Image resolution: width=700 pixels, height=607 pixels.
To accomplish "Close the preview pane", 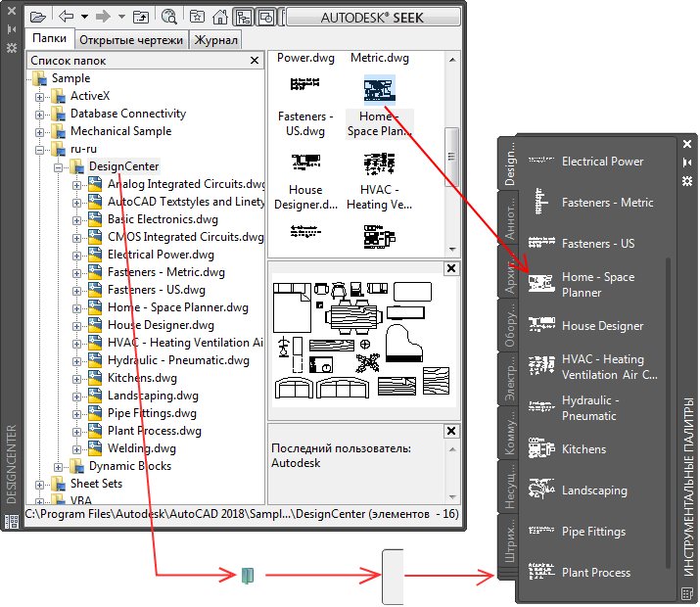I will pyautogui.click(x=451, y=268).
